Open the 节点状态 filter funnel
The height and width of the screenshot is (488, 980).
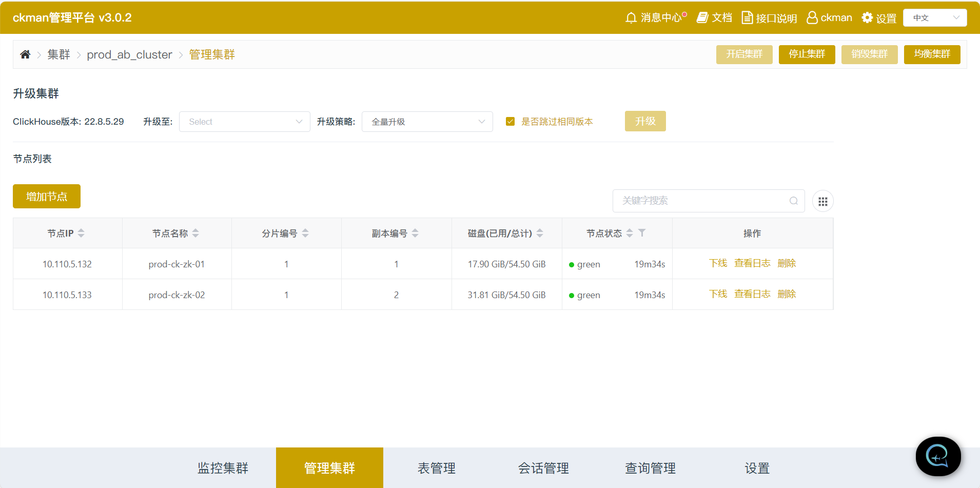pyautogui.click(x=642, y=233)
